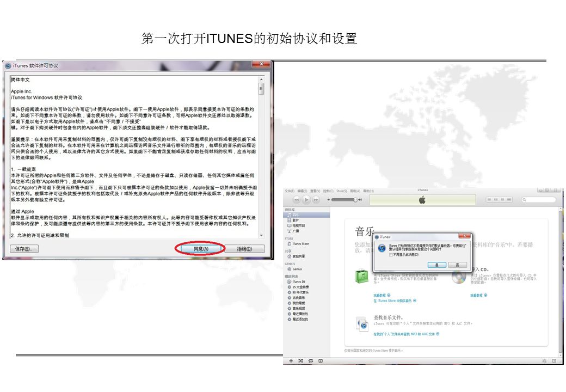Viewport: 566px width, 392px height.
Task: Click the license agreement scrollbar thumb
Action: (x=261, y=88)
